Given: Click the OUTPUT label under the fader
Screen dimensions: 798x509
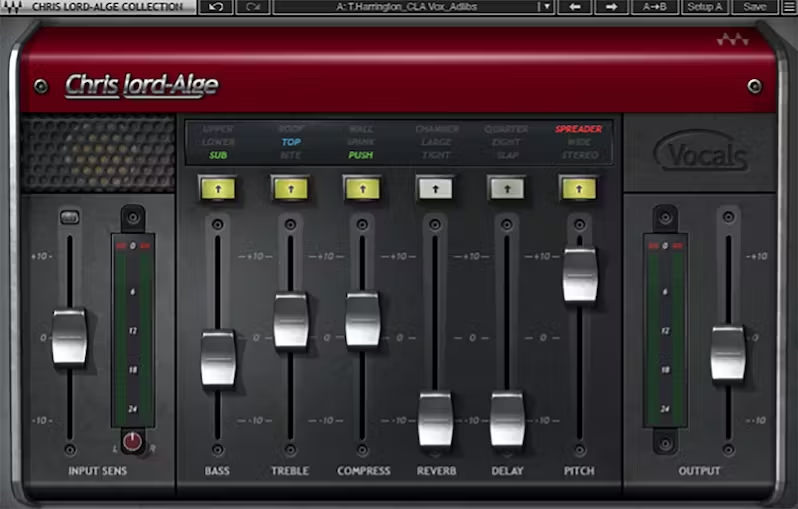Looking at the screenshot, I should [699, 471].
